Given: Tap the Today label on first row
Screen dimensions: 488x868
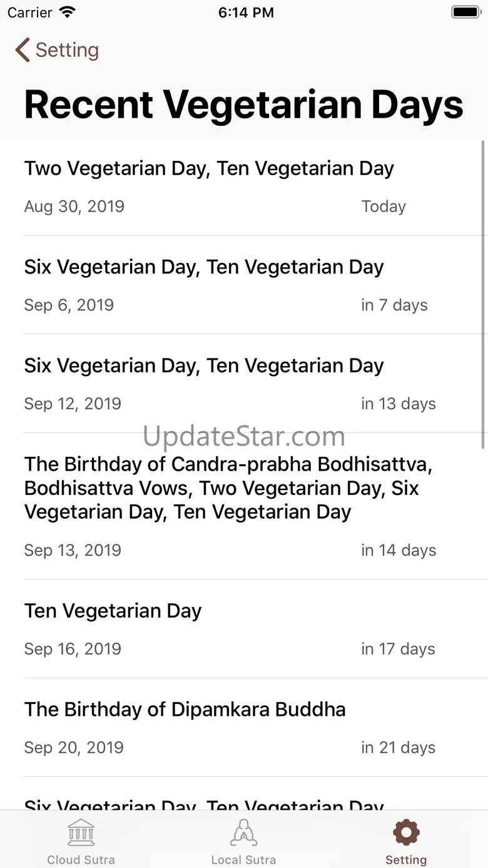Looking at the screenshot, I should [384, 207].
